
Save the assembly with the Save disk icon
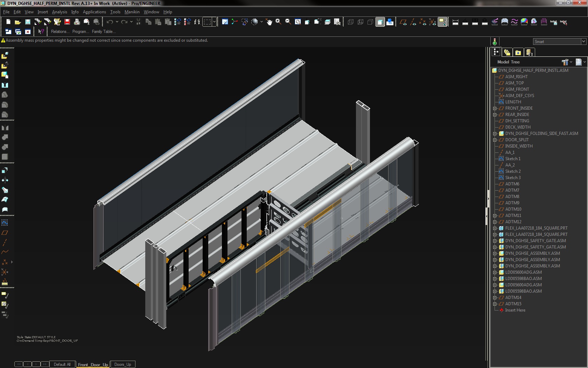point(28,22)
